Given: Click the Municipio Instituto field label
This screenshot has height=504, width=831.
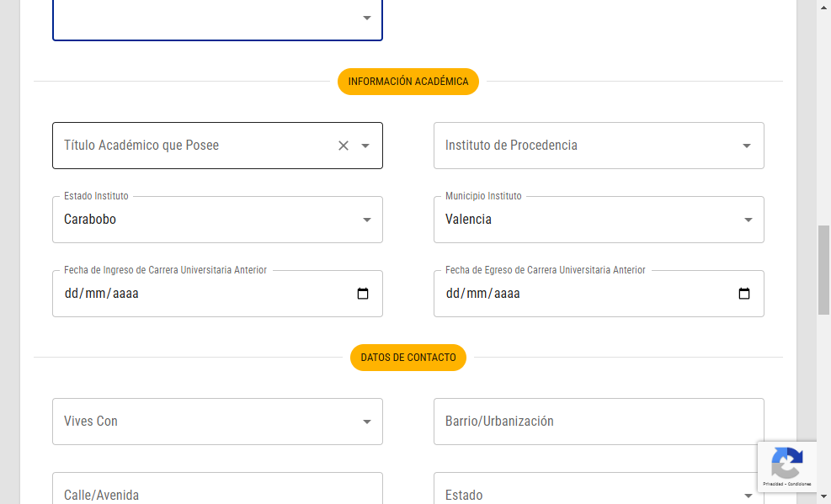Looking at the screenshot, I should [x=483, y=196].
